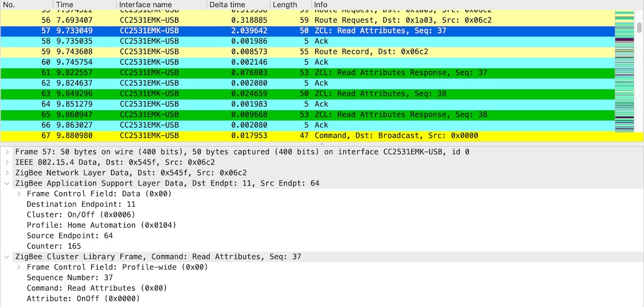
Task: Select packet 58 Ack row
Action: tap(307, 41)
